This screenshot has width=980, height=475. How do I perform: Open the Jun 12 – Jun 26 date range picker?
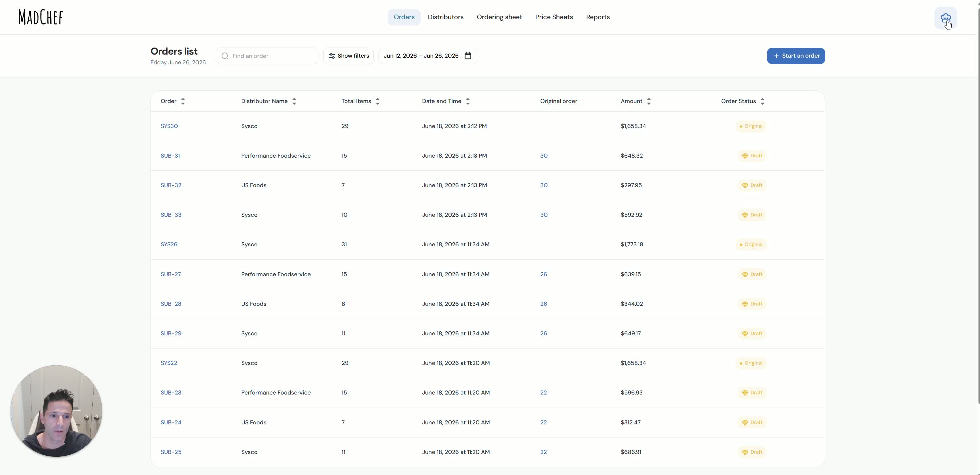[x=428, y=56]
